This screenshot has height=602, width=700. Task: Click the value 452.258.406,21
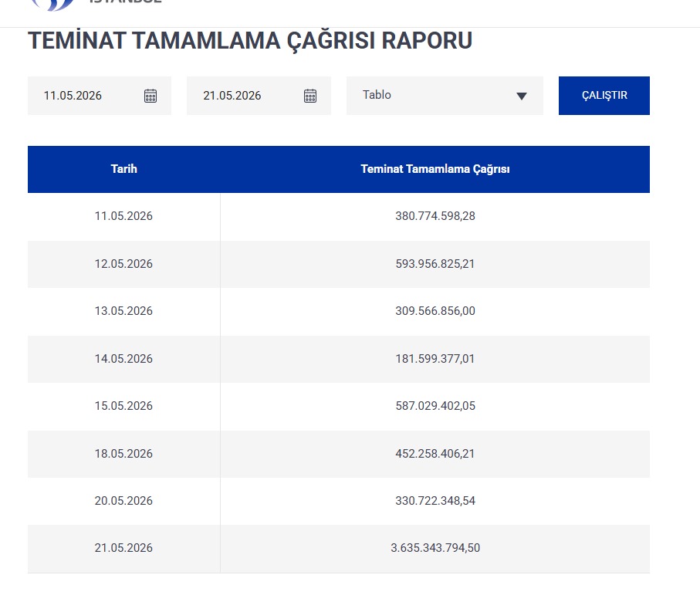point(435,454)
